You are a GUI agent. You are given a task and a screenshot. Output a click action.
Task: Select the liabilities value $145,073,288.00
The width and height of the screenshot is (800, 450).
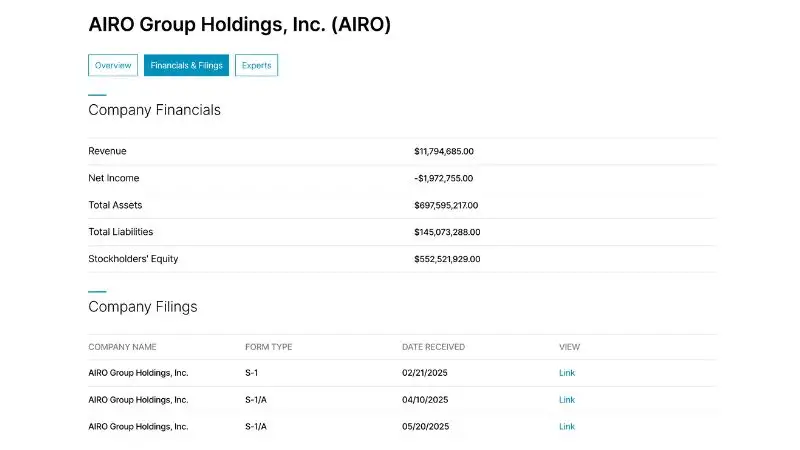447,232
